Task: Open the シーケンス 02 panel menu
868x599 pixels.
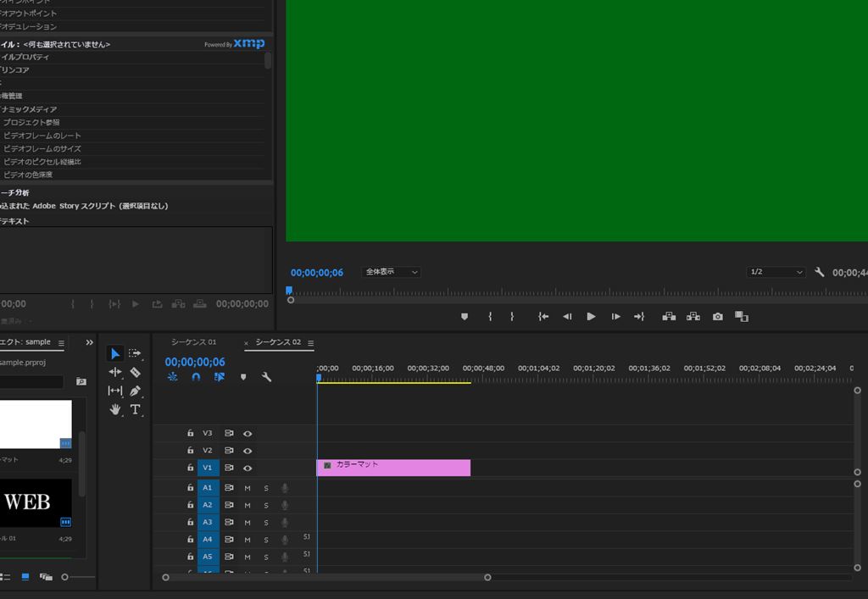Action: [x=310, y=343]
